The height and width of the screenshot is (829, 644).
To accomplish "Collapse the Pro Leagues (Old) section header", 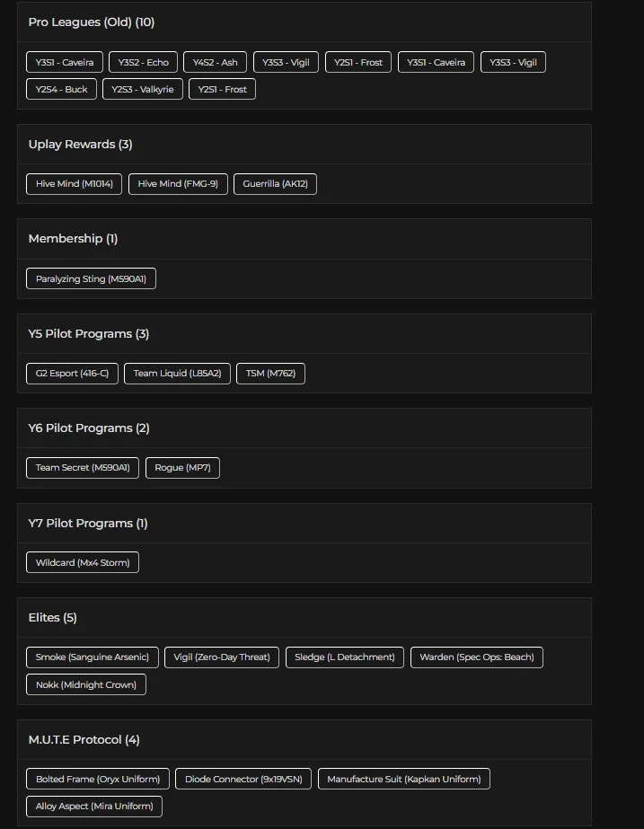I will click(304, 22).
